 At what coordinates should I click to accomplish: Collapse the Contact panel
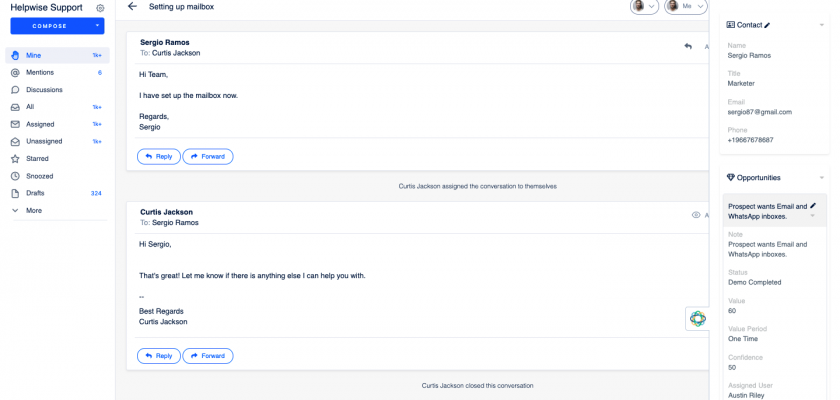(822, 24)
